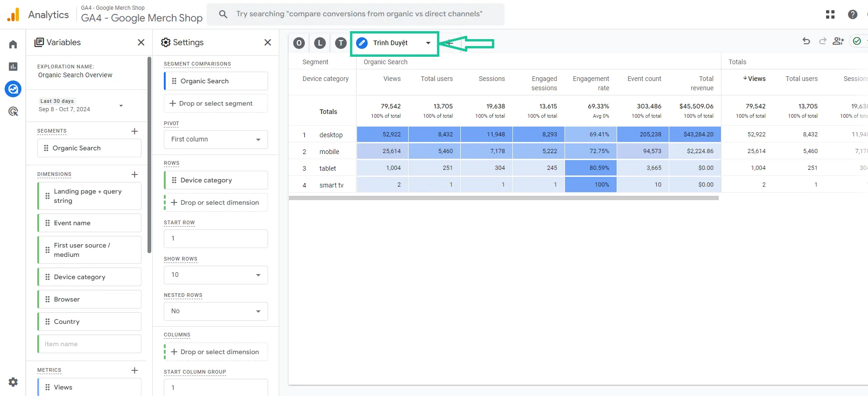Click the Google Analytics logo

13,14
